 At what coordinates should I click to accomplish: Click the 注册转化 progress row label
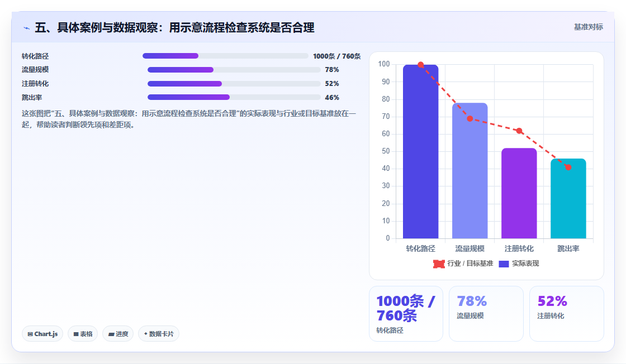click(x=35, y=84)
